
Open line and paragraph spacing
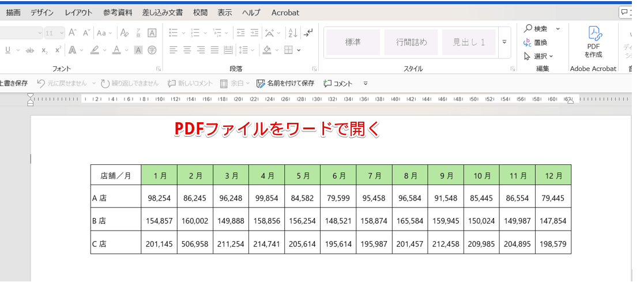(x=243, y=50)
